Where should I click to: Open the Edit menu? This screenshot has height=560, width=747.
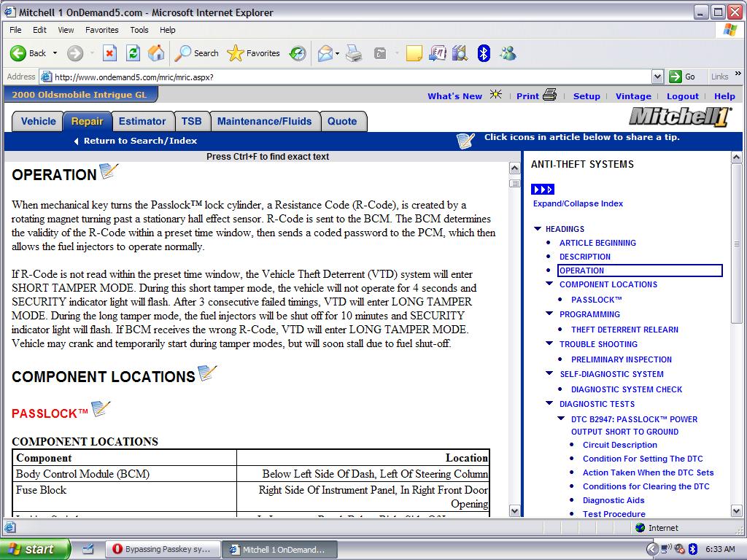(x=39, y=30)
